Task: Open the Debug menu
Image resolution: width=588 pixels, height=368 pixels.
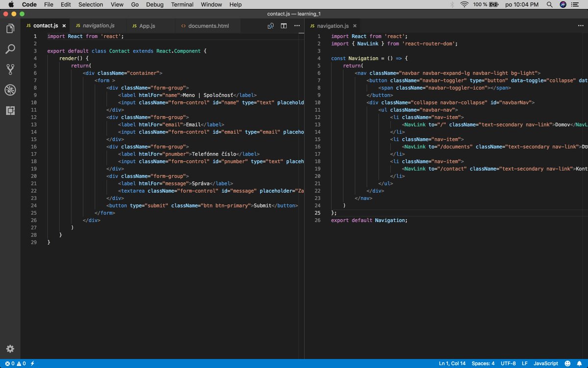Action: pos(155,4)
